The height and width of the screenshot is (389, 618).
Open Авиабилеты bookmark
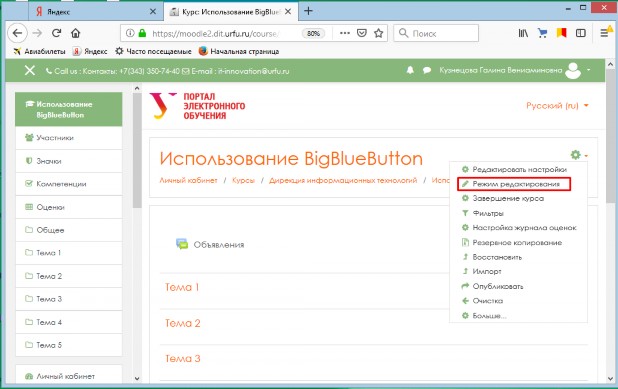click(39, 51)
